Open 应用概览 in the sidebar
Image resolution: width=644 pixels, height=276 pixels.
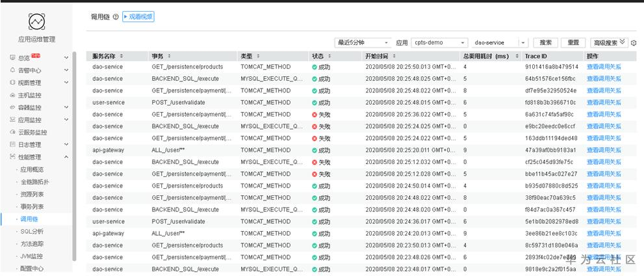[x=32, y=169]
